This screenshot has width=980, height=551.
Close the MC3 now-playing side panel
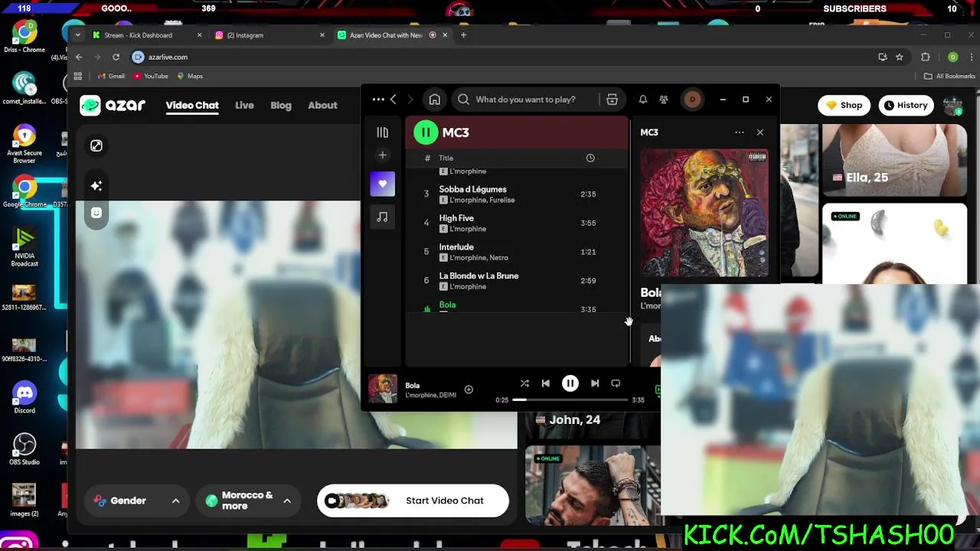[x=760, y=132]
